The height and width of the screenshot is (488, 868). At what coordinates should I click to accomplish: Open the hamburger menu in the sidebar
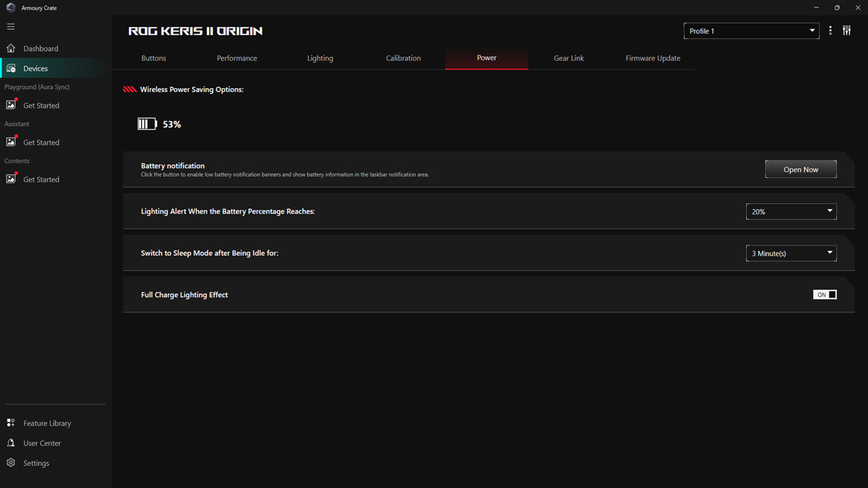point(10,27)
